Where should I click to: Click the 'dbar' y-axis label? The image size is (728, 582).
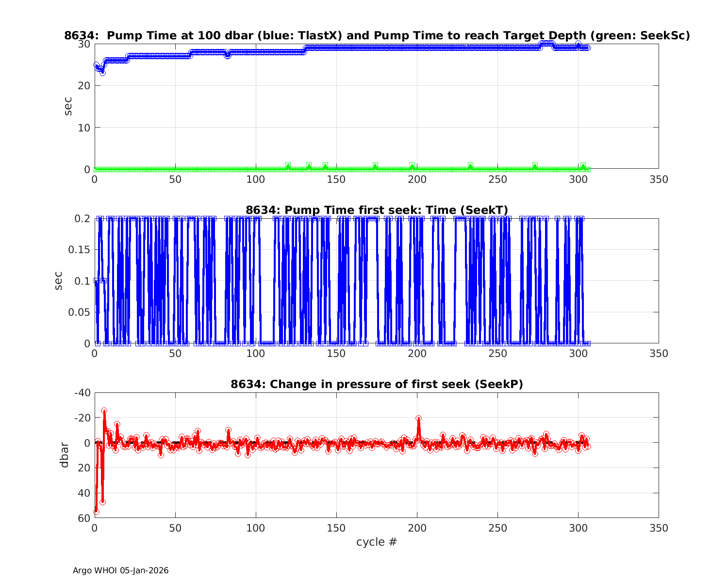[x=64, y=455]
